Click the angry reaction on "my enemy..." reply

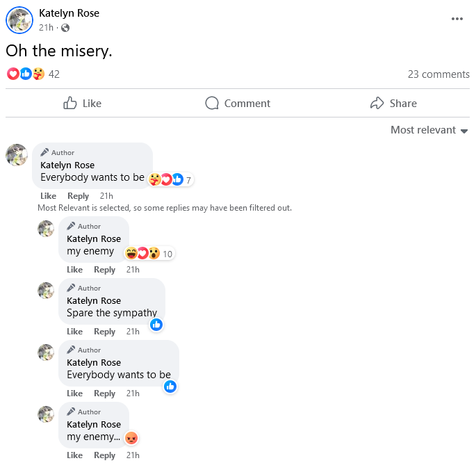tap(131, 438)
